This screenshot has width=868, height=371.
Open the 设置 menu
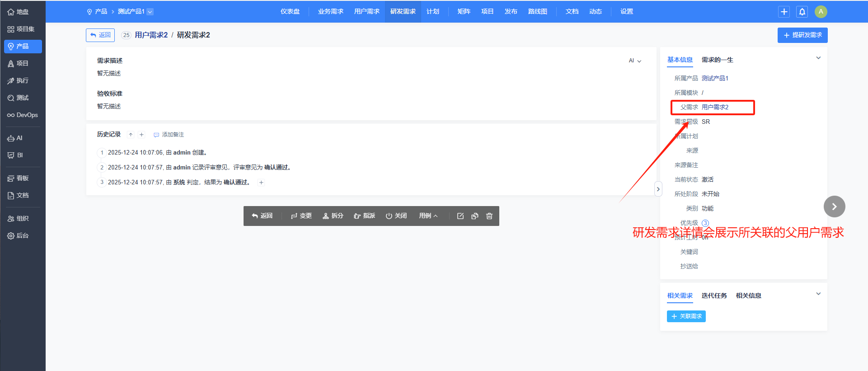tap(626, 12)
